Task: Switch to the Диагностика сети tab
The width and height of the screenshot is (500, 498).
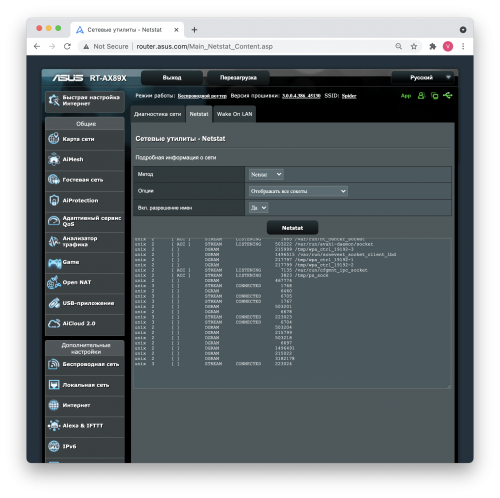Action: click(x=157, y=114)
